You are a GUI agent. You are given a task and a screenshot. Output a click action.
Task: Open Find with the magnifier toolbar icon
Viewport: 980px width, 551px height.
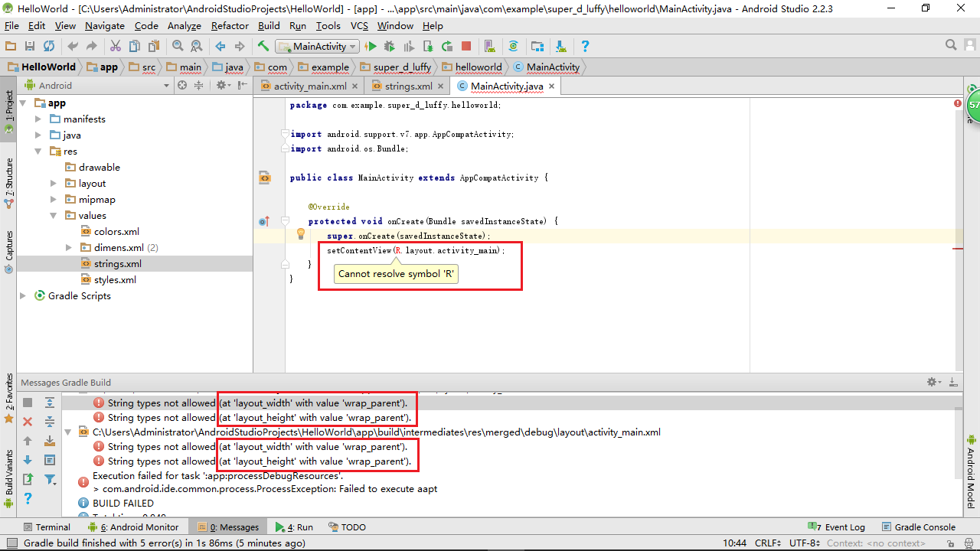click(178, 47)
